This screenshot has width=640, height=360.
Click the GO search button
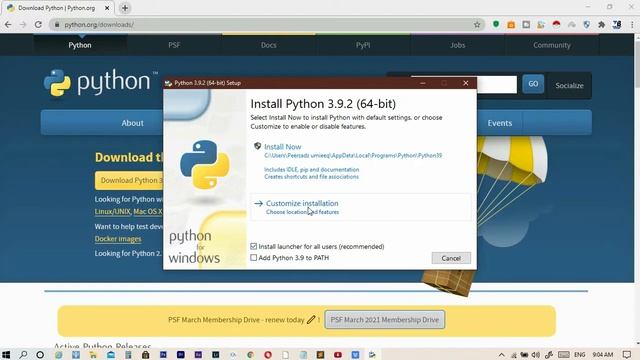(x=533, y=84)
